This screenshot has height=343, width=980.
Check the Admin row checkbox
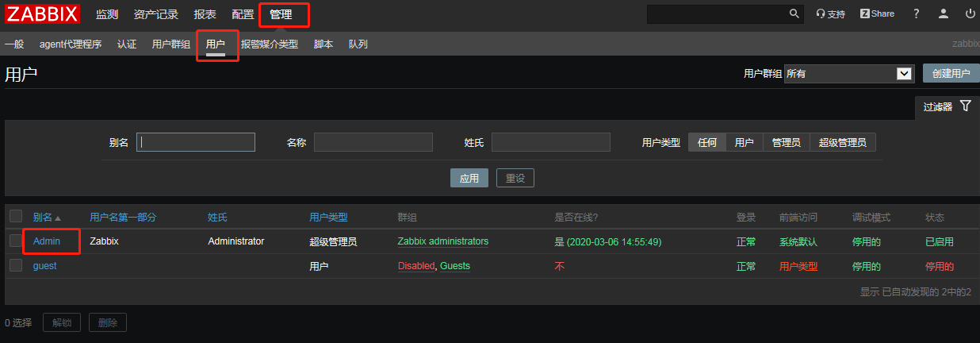pyautogui.click(x=16, y=241)
